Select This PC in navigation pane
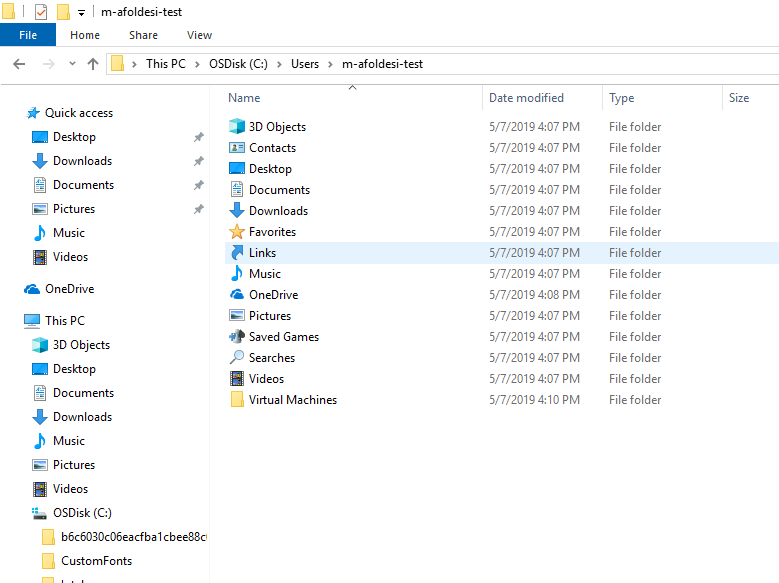Viewport: 779px width, 583px height. tap(65, 321)
